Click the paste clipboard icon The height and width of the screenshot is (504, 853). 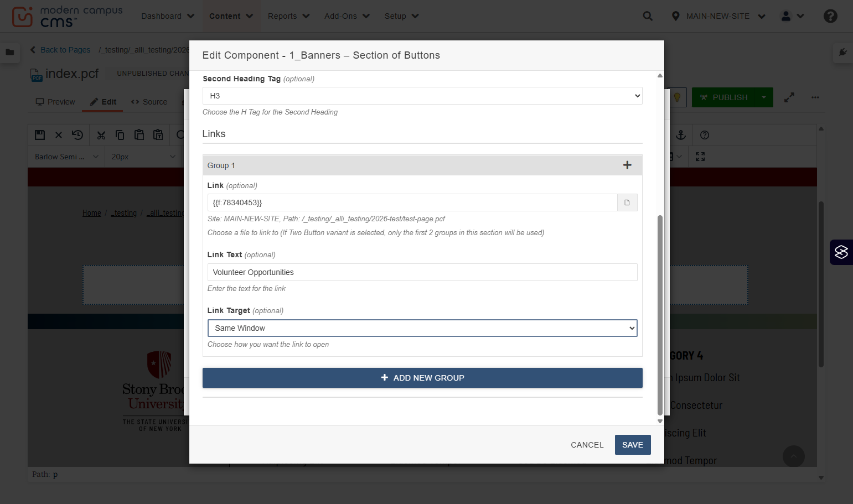(x=139, y=135)
